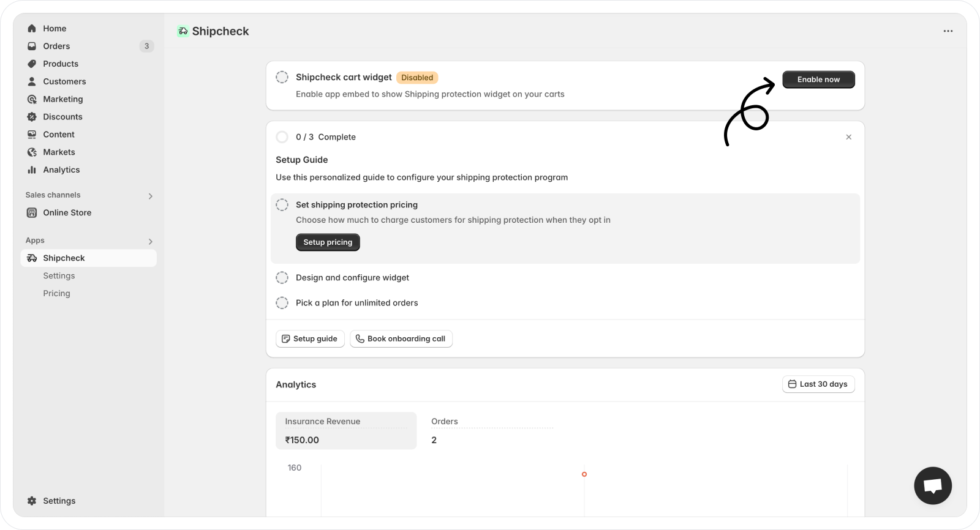This screenshot has width=980, height=530.
Task: Click the Setup Guide heading
Action: pos(301,160)
